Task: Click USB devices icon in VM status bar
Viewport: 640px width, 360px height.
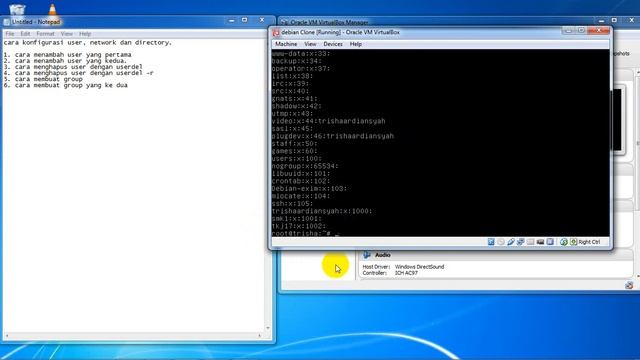Action: pos(511,242)
